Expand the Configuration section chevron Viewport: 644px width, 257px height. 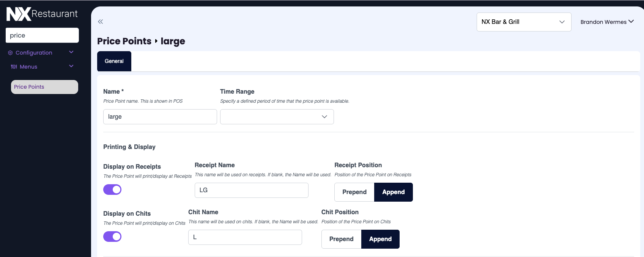pos(71,52)
